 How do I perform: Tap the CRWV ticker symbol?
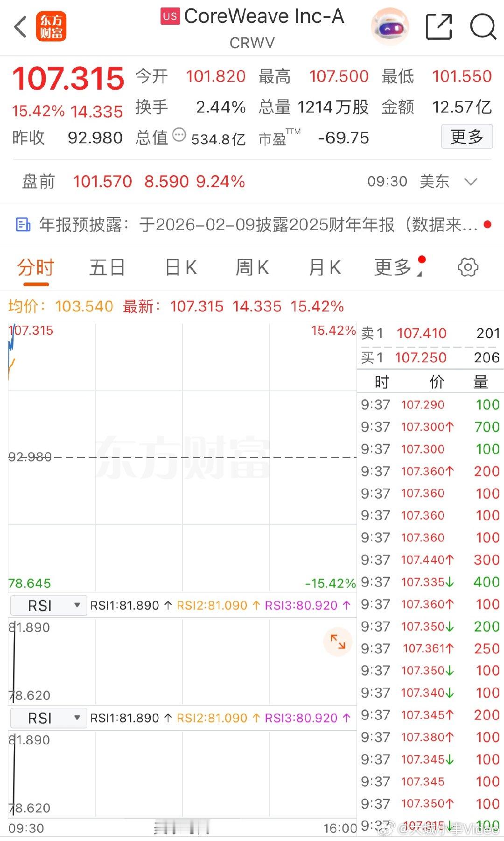click(252, 43)
